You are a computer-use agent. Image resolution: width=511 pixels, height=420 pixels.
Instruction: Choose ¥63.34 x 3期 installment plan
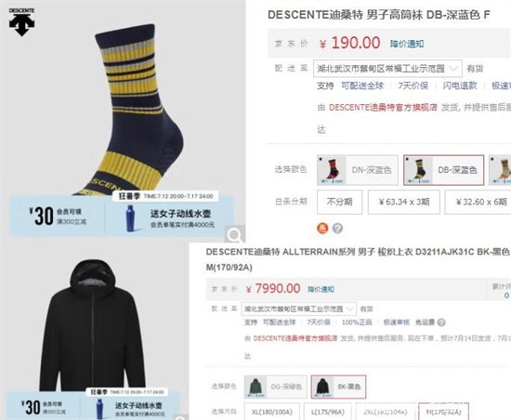tap(404, 202)
